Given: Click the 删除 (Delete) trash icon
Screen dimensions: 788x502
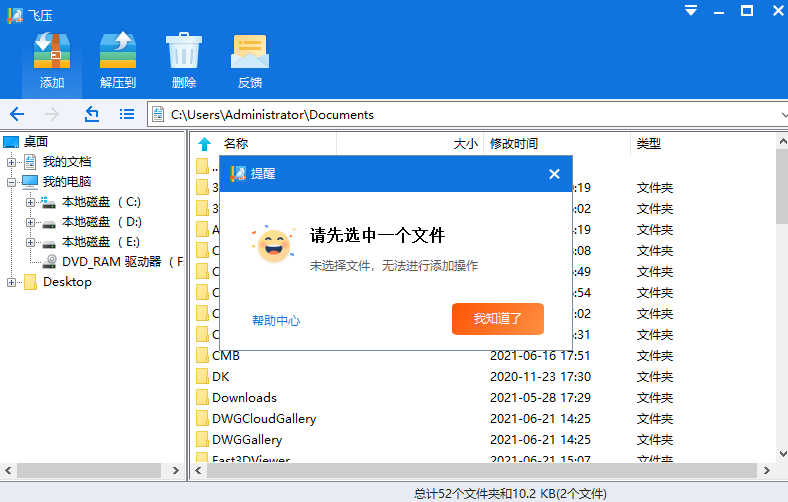Looking at the screenshot, I should point(184,50).
